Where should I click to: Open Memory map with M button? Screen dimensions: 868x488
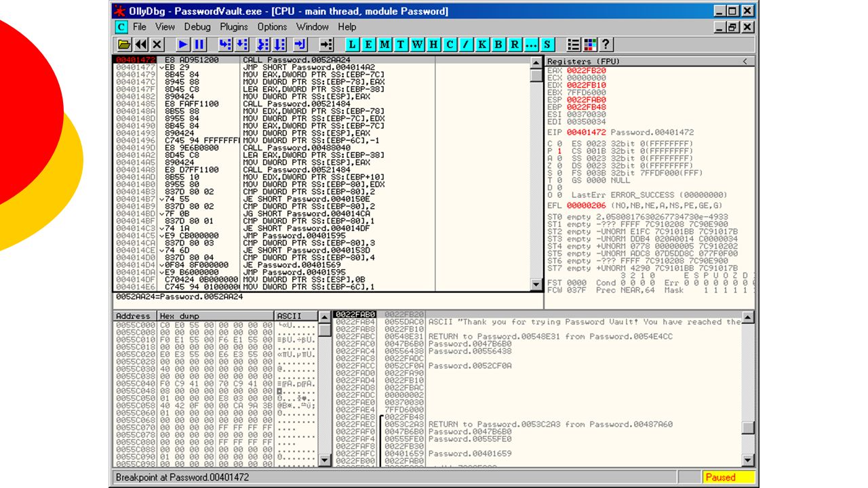(x=384, y=45)
